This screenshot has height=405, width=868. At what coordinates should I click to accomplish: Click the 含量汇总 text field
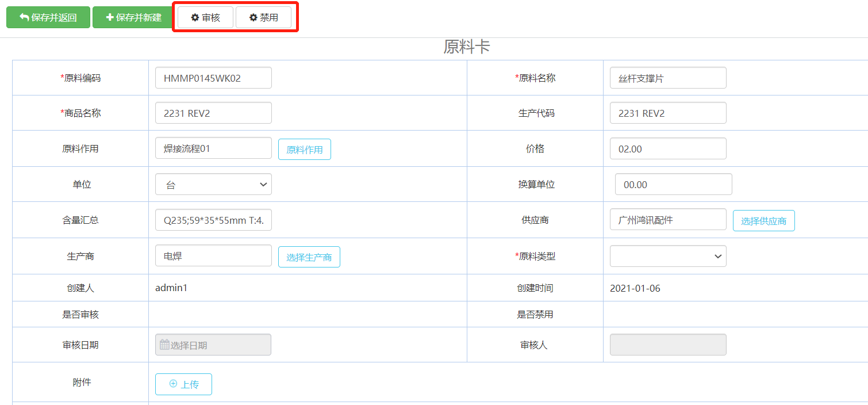(213, 220)
